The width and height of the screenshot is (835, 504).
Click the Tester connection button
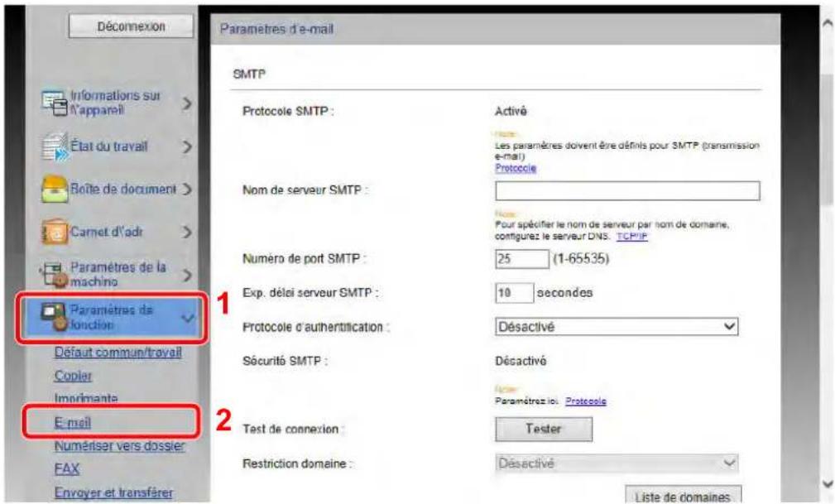click(543, 429)
